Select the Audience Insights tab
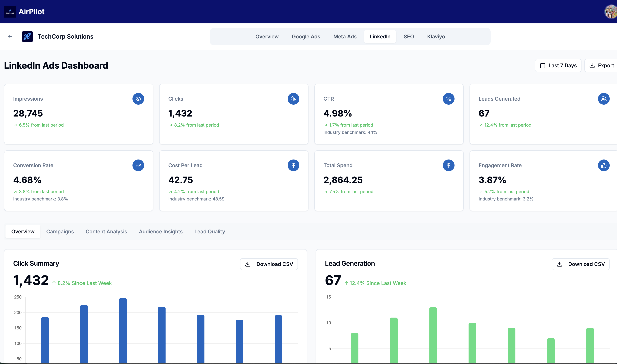Screen dimensions: 617x364 click(161, 231)
